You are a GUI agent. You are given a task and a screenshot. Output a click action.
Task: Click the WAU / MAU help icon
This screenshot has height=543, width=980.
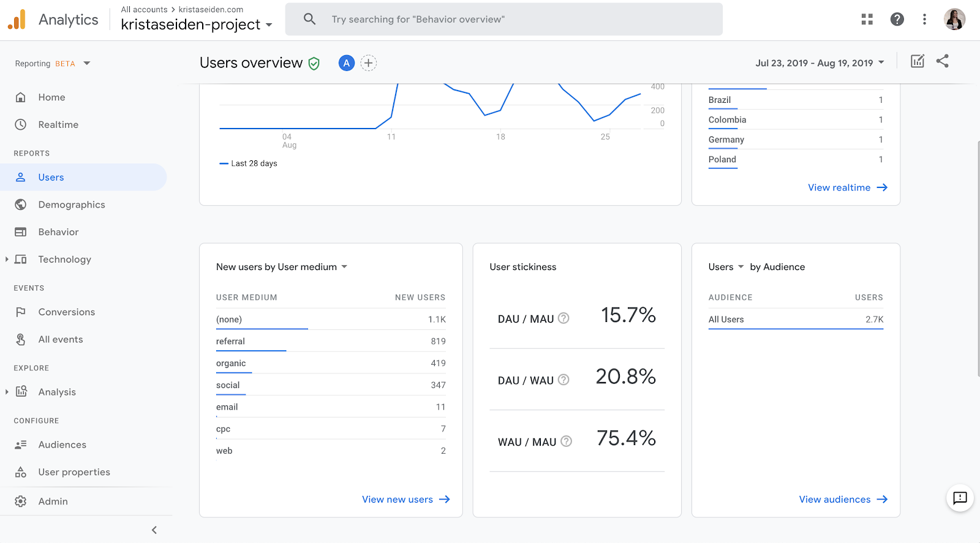[x=567, y=441]
